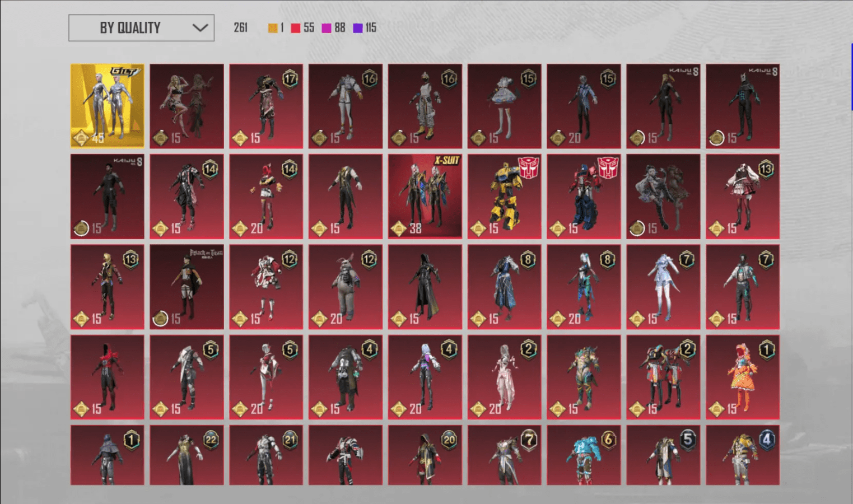Screen dimensions: 853x504
Task: Click the chevron arrow on the sort dropdown
Action: click(x=200, y=28)
